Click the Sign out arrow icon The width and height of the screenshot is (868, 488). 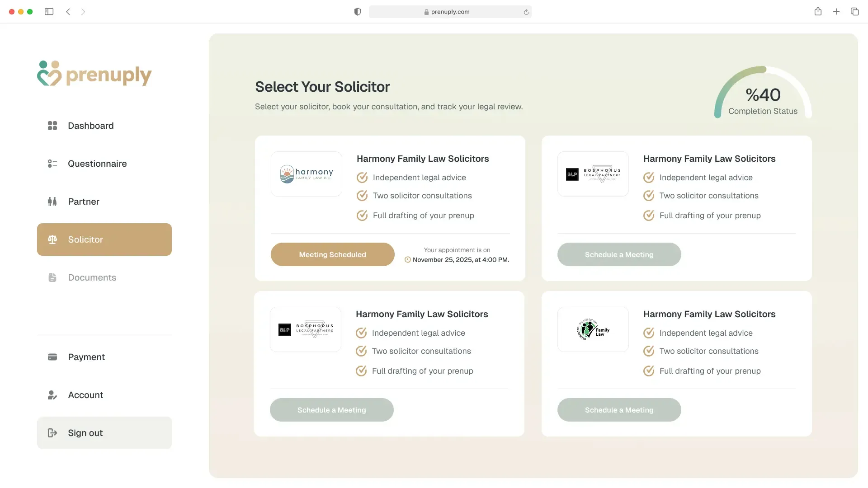[52, 433]
